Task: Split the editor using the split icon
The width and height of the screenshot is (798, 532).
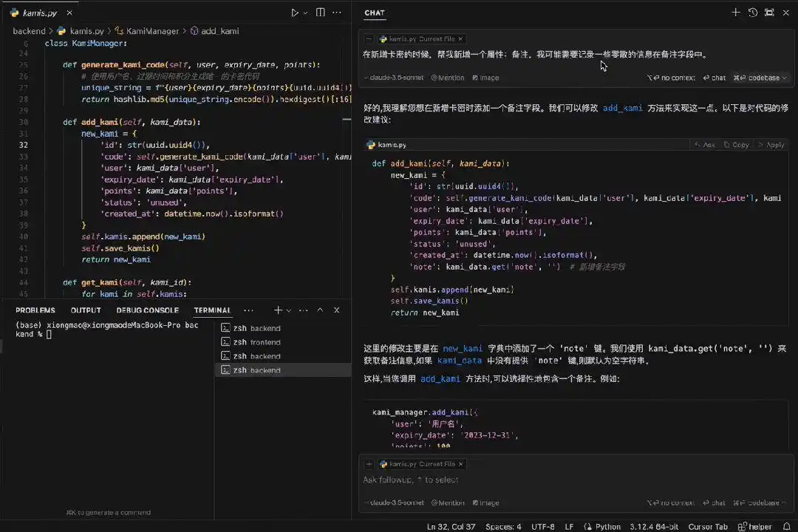Action: pyautogui.click(x=320, y=13)
